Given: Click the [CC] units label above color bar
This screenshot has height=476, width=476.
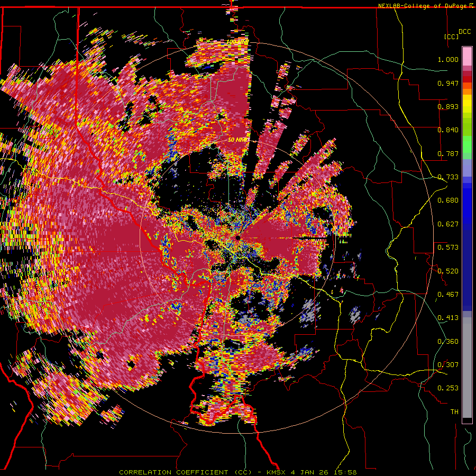Looking at the screenshot, I should pyautogui.click(x=452, y=36).
